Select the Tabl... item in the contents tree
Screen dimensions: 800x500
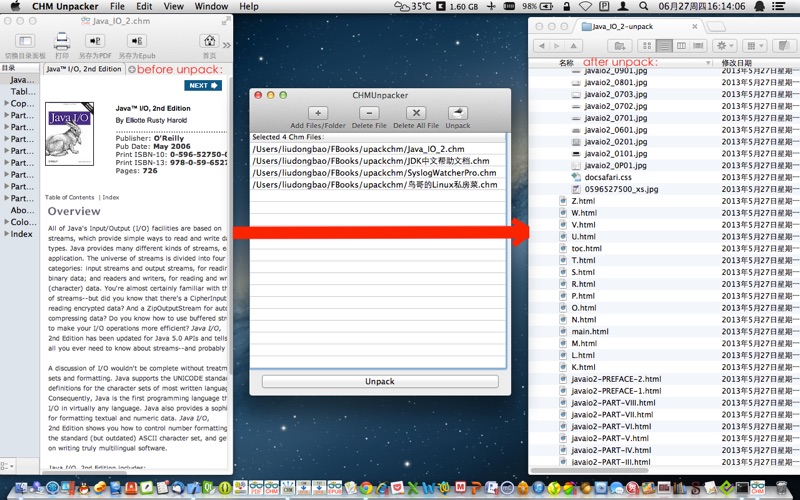coord(23,91)
